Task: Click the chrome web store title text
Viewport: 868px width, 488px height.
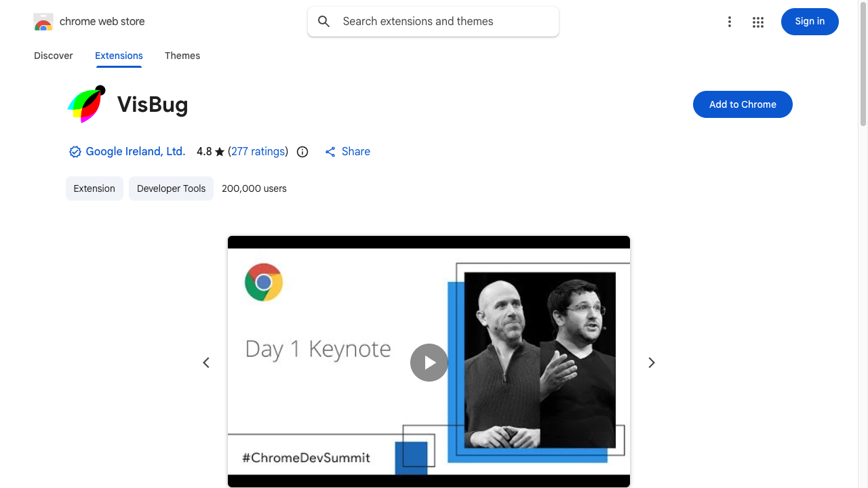Action: [102, 22]
